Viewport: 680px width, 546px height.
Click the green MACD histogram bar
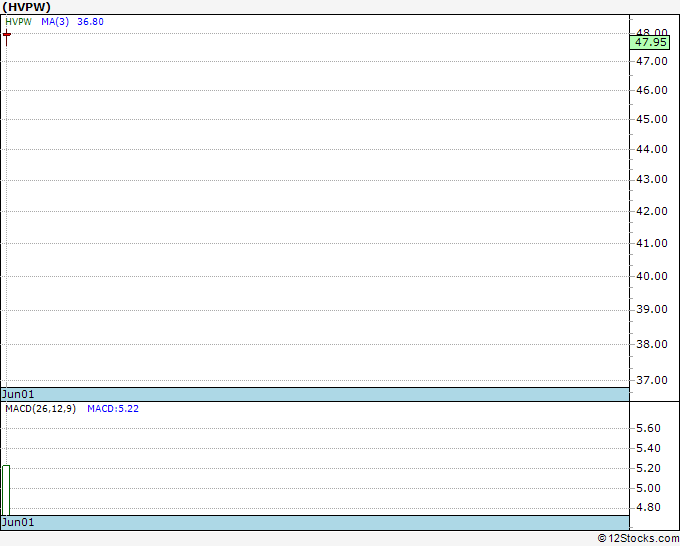click(6, 490)
